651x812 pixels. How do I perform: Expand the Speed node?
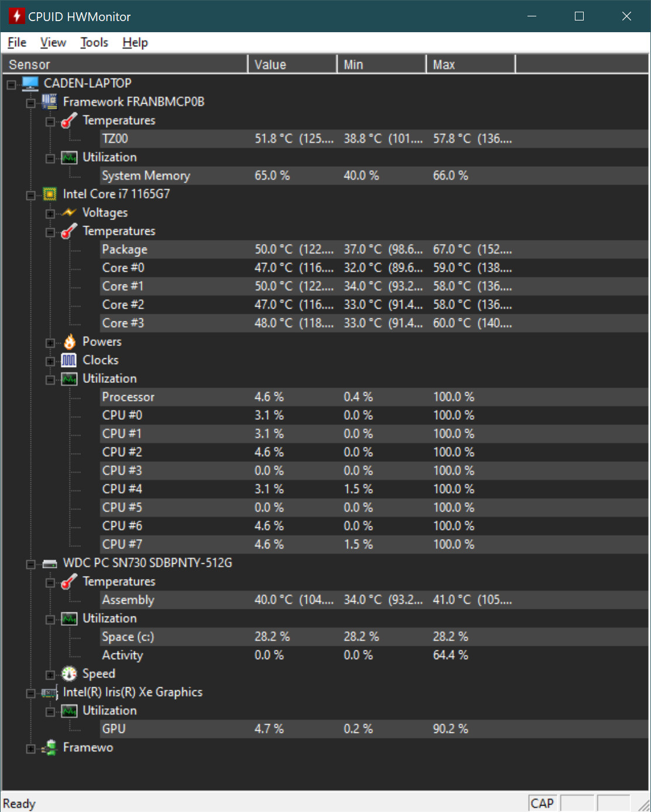tap(50, 675)
